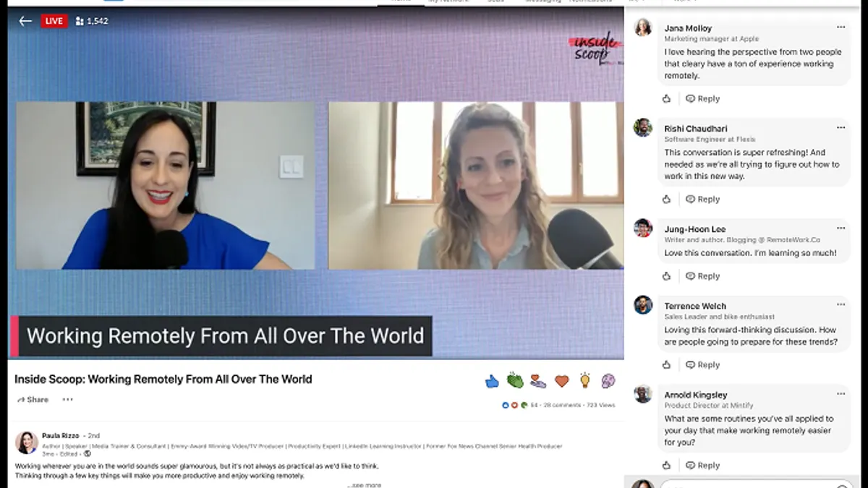
Task: Share the Inside Scoop live video
Action: [x=33, y=400]
